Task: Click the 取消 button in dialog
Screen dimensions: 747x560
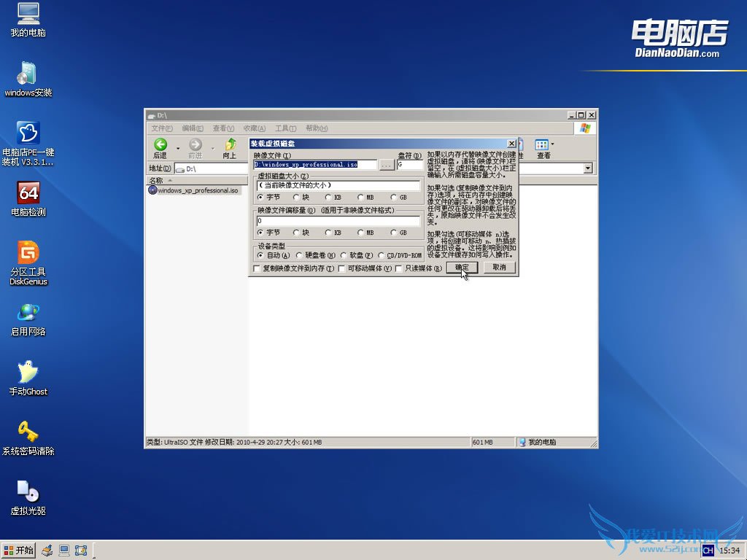Action: point(499,268)
